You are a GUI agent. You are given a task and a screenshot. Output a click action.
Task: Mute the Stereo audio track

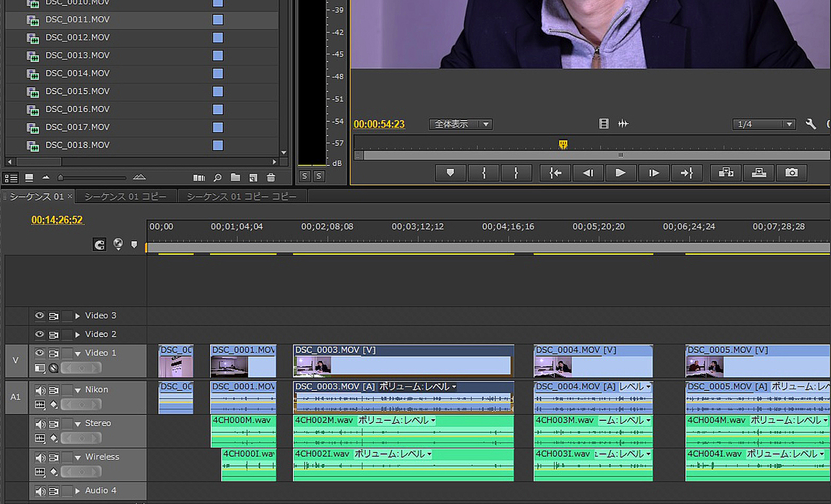click(40, 424)
